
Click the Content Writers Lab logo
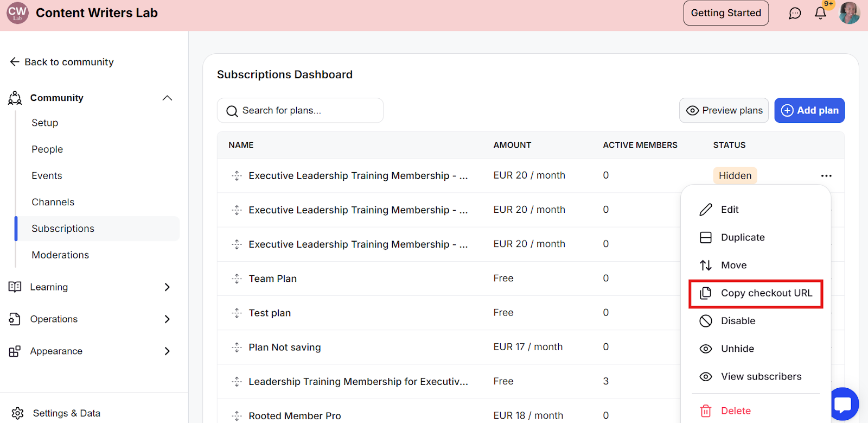(17, 13)
